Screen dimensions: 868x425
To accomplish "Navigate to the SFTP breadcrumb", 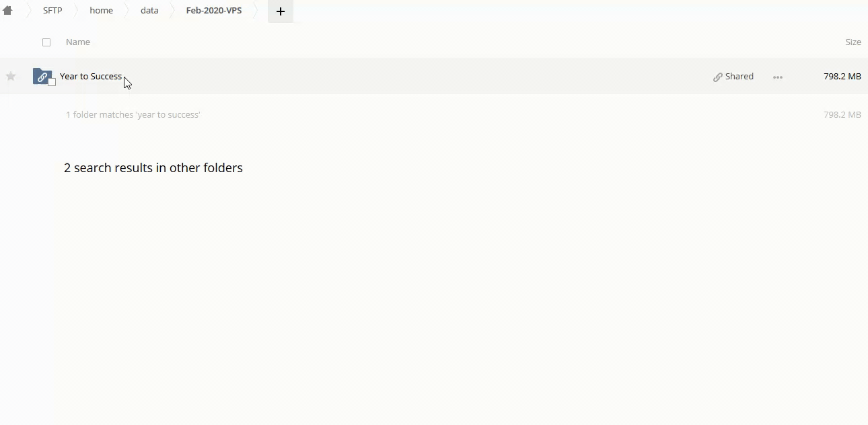I will click(52, 11).
